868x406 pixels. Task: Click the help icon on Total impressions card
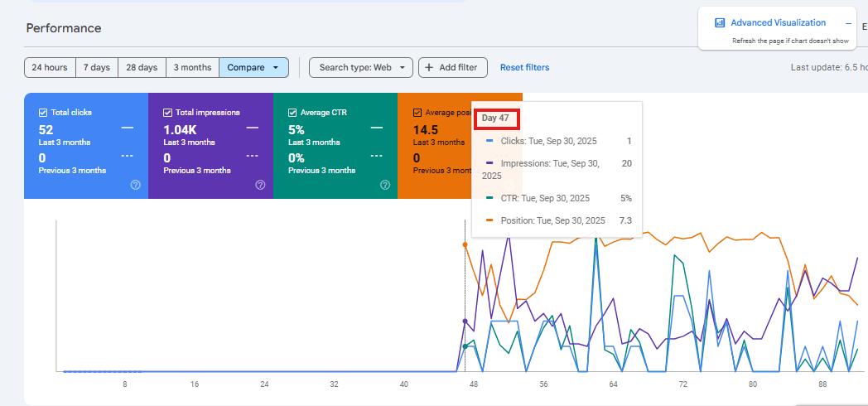tap(260, 185)
